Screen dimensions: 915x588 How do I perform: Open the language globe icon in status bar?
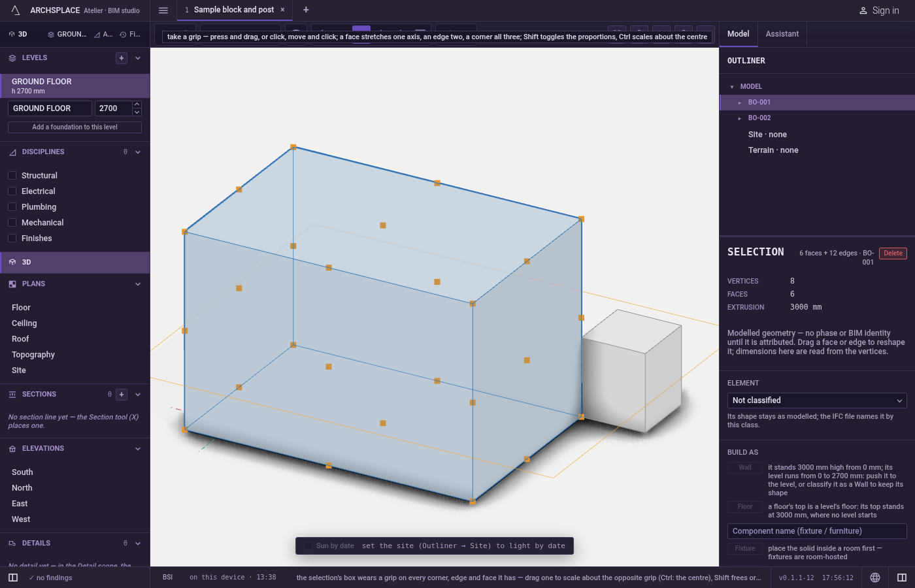tap(875, 578)
